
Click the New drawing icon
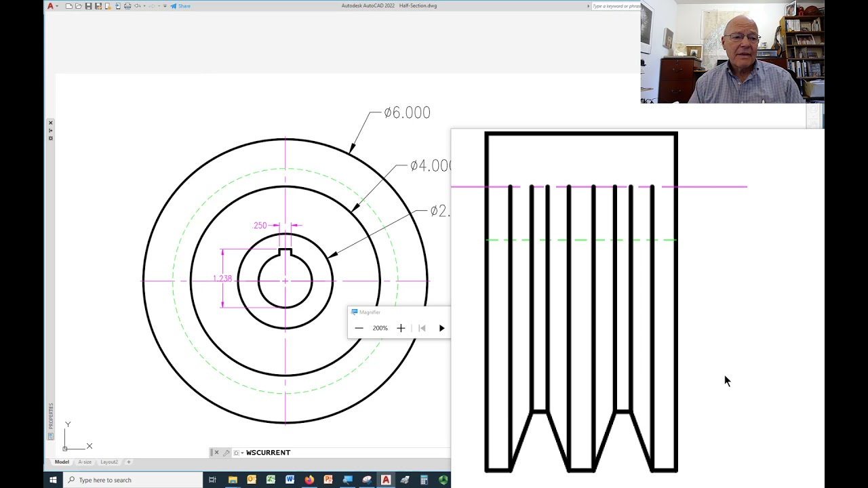coord(68,6)
